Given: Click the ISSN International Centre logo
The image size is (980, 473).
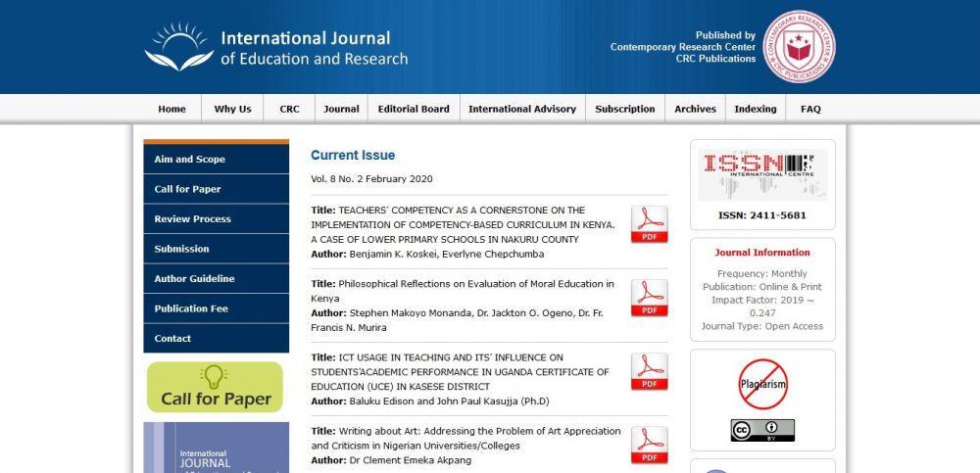Looking at the screenshot, I should pyautogui.click(x=762, y=174).
